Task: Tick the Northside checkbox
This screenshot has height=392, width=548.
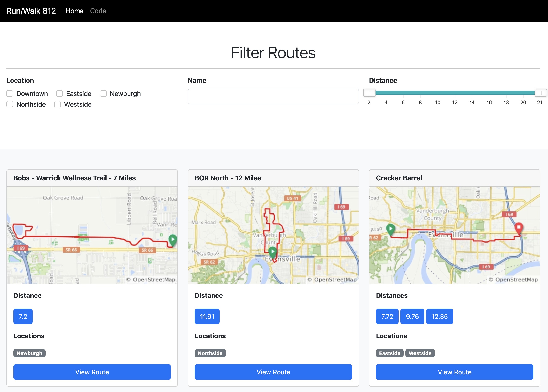Action: 10,104
